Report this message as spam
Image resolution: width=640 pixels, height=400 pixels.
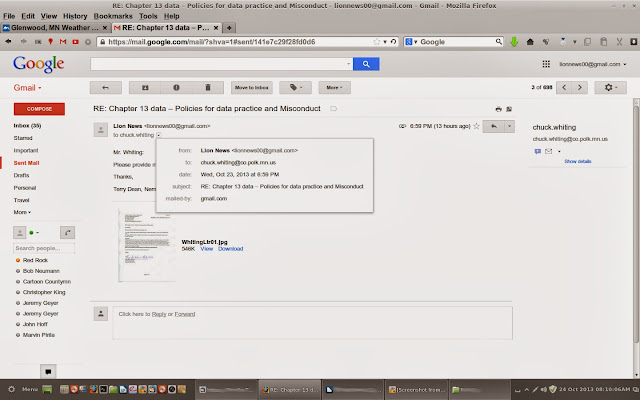[x=176, y=88]
